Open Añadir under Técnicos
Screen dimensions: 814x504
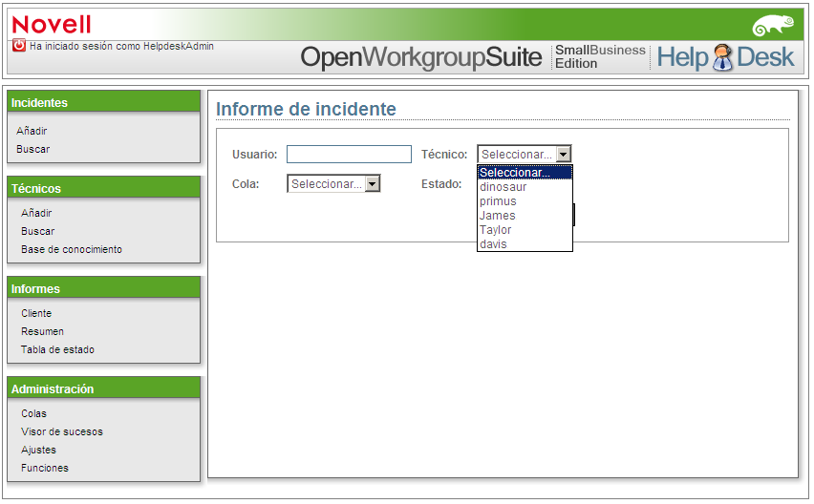[36, 213]
